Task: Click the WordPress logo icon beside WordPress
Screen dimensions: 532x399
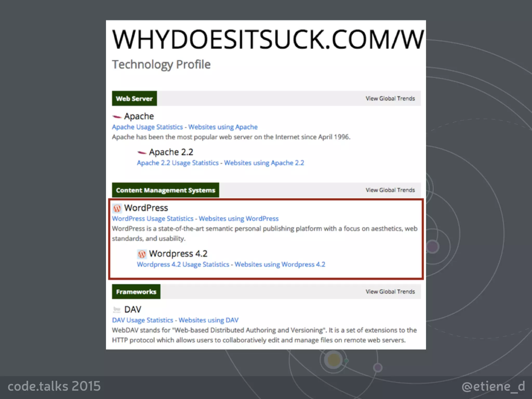Action: click(117, 208)
